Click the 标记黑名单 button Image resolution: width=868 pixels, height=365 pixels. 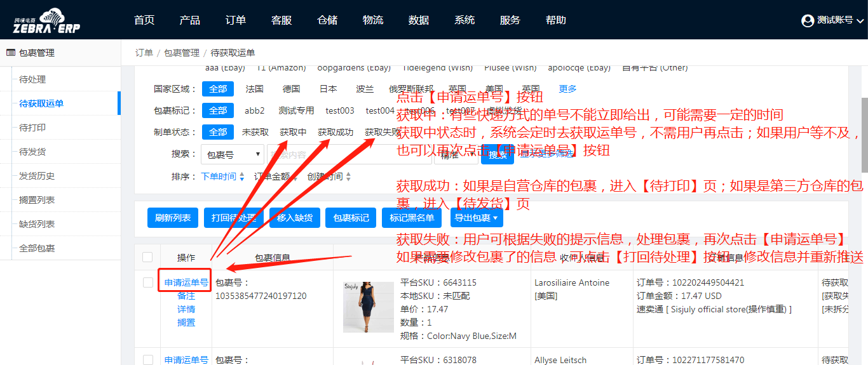(x=412, y=218)
